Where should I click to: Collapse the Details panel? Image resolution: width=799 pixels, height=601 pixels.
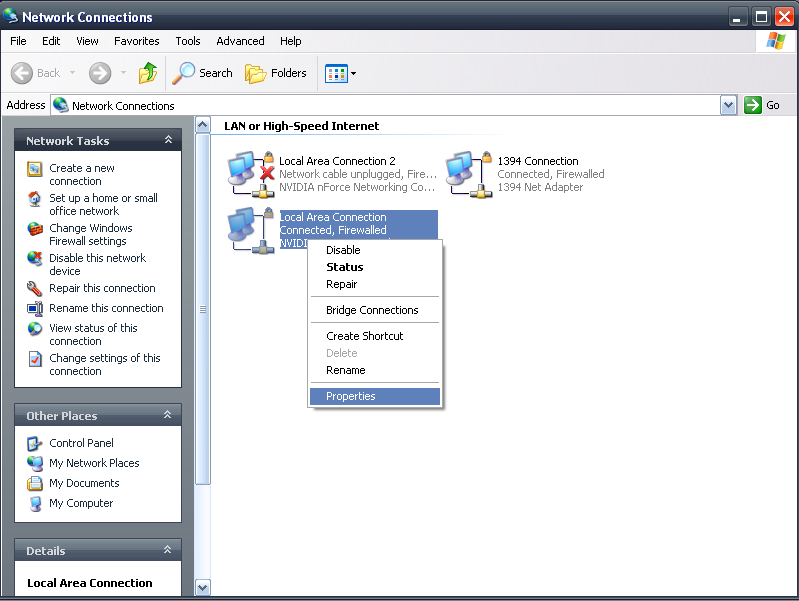(x=167, y=550)
